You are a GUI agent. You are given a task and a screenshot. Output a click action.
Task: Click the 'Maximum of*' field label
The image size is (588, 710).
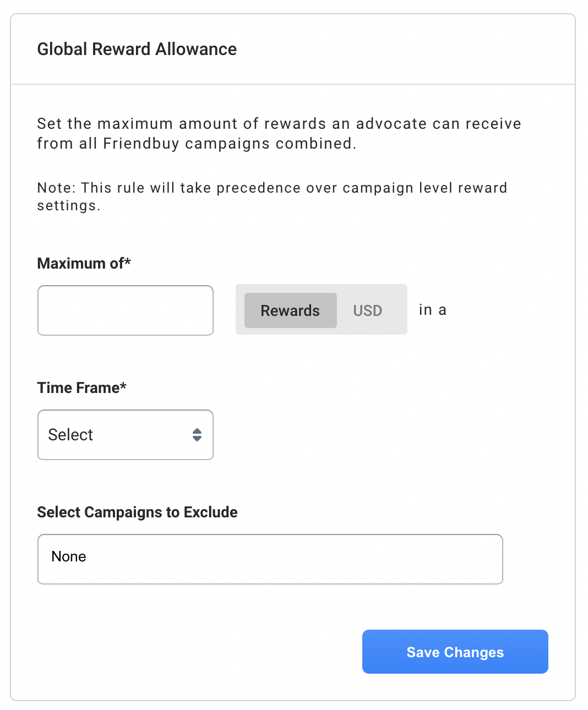(84, 263)
